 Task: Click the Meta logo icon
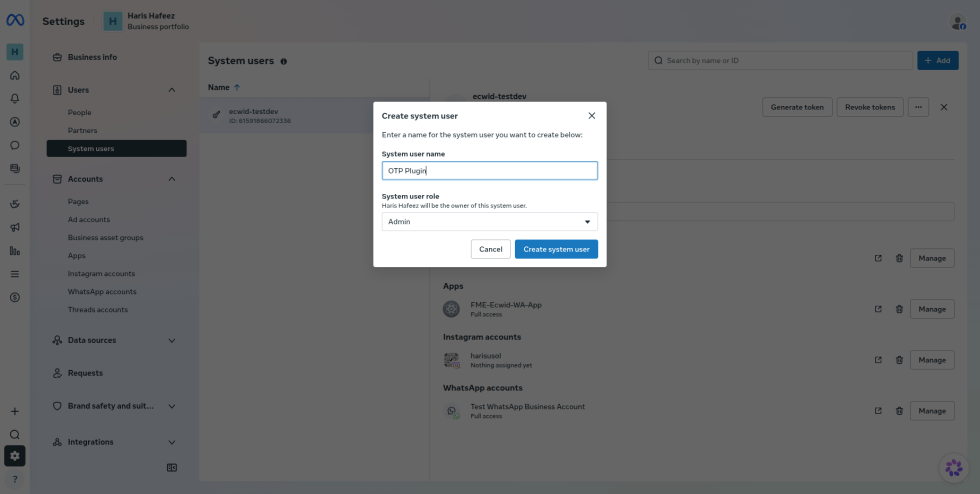point(15,21)
